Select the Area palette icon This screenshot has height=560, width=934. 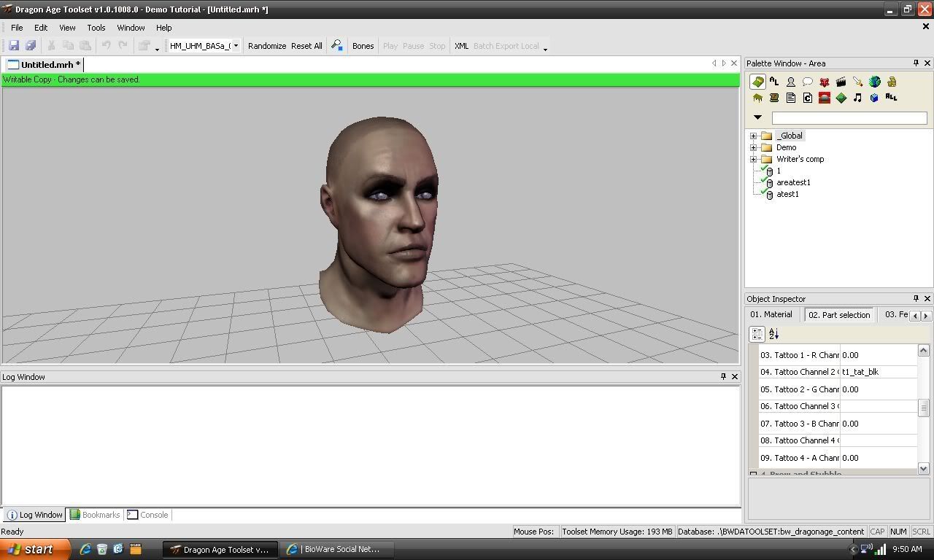[757, 82]
